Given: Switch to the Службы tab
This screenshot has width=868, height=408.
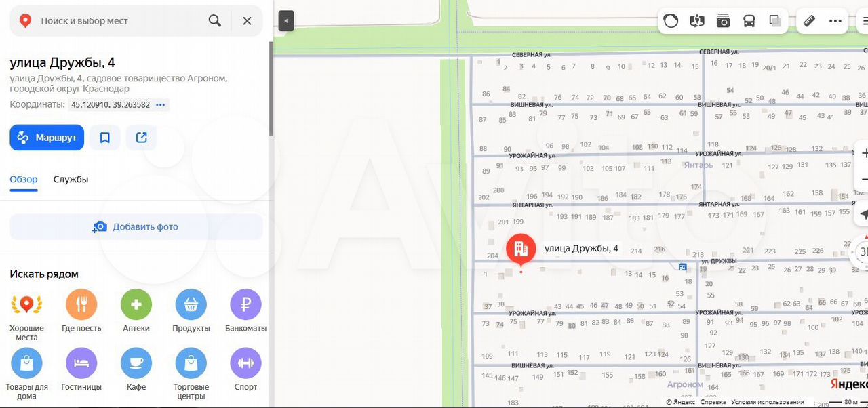Looking at the screenshot, I should (71, 180).
